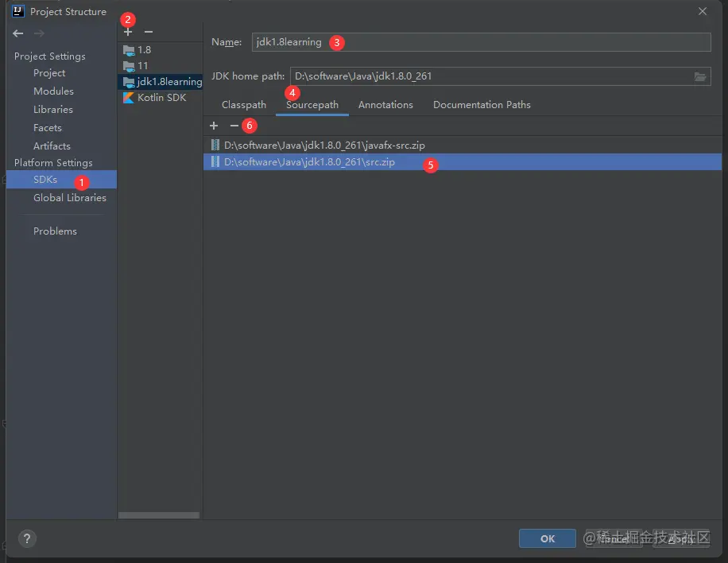Click the SDK Name input field
The image size is (728, 563).
pos(481,42)
